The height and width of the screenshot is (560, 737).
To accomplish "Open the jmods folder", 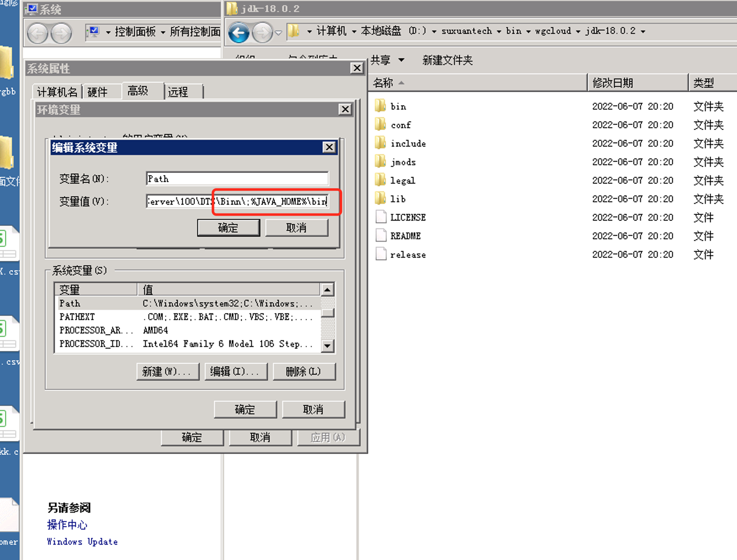I will tap(403, 162).
